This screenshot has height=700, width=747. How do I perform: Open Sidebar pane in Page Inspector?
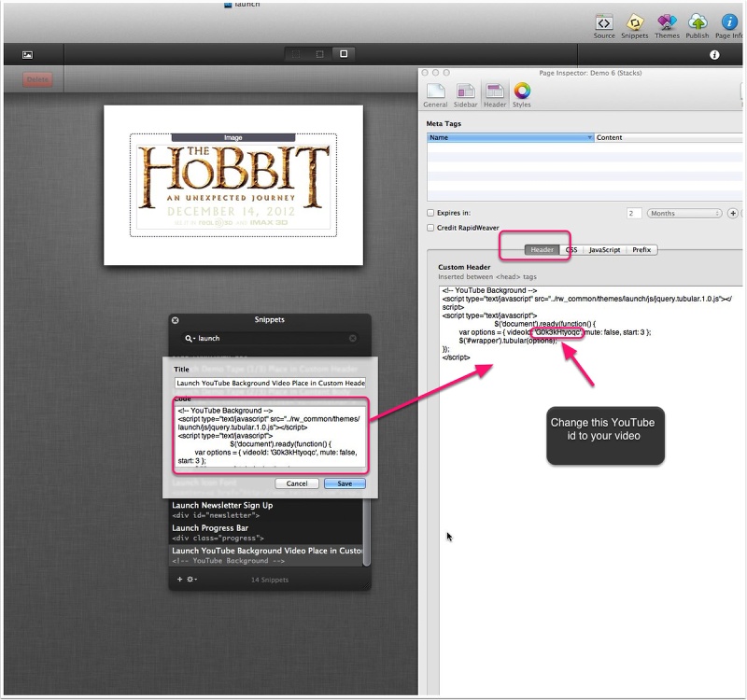[x=465, y=95]
